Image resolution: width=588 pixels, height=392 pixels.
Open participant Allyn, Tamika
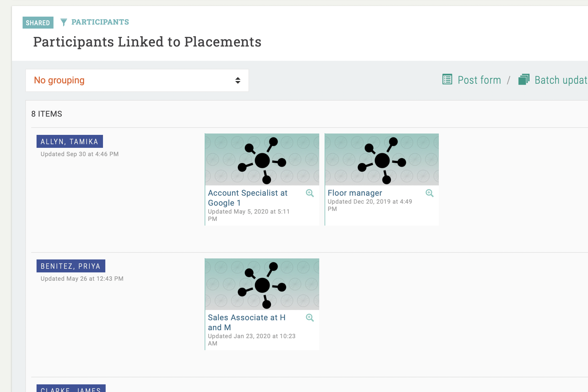[x=69, y=142]
